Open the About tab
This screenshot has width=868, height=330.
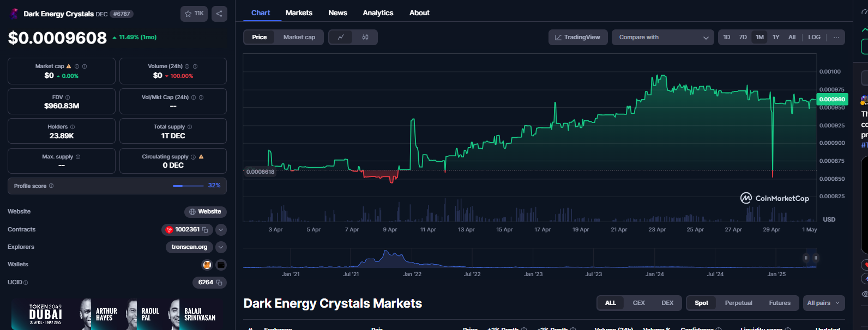coord(419,13)
